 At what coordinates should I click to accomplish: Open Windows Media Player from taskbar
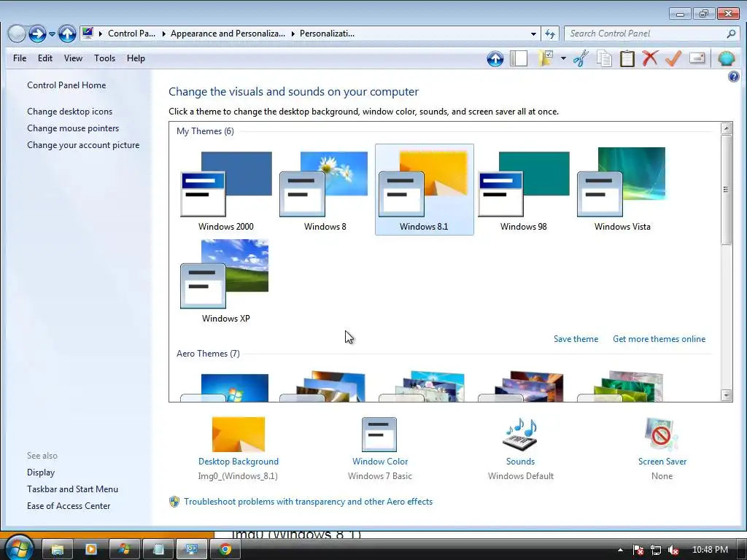(x=91, y=550)
